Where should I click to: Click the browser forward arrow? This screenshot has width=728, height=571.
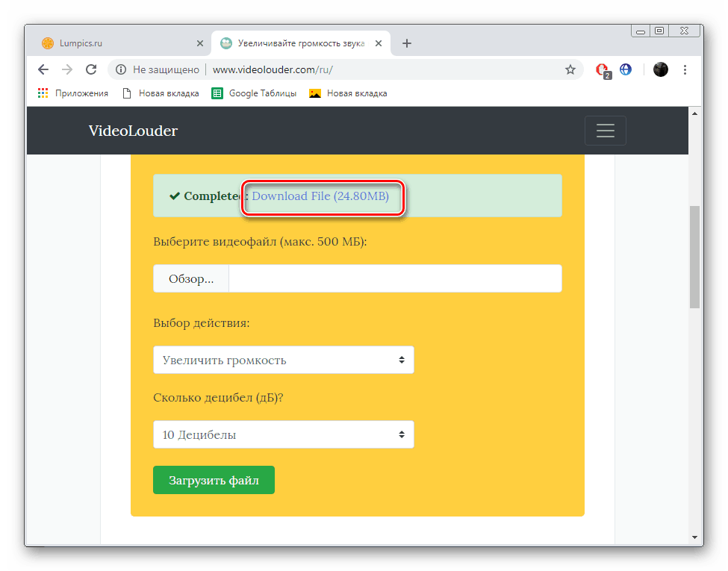[x=67, y=69]
